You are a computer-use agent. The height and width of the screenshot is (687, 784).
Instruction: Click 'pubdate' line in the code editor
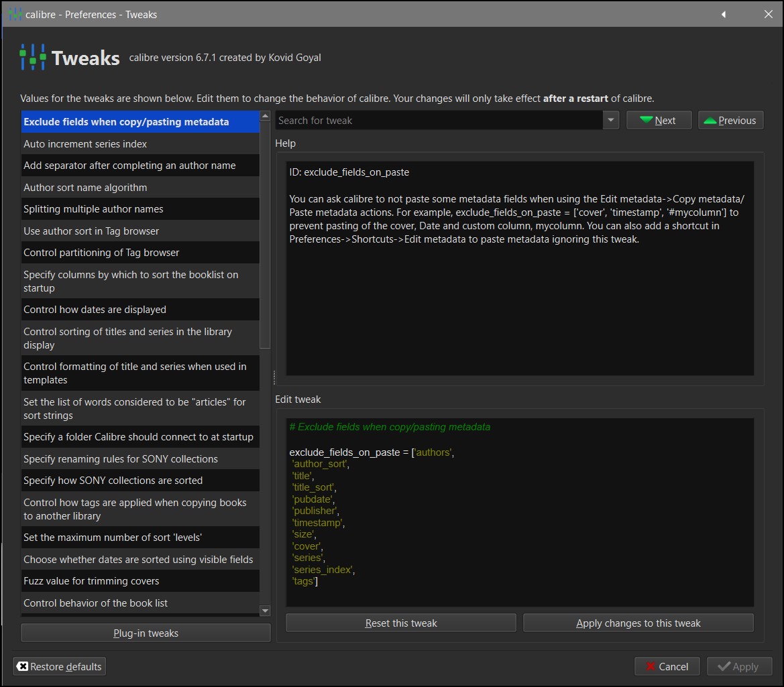pyautogui.click(x=313, y=499)
